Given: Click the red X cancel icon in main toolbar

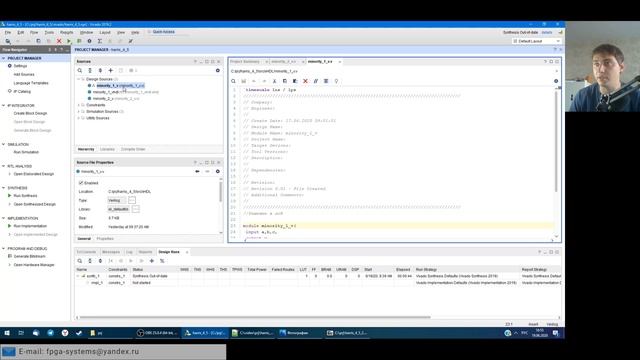Looking at the screenshot, I should point(59,41).
